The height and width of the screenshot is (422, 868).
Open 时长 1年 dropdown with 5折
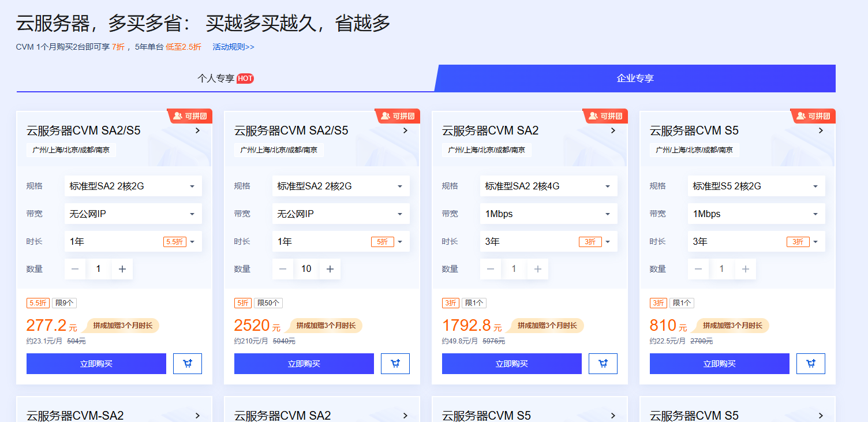341,241
